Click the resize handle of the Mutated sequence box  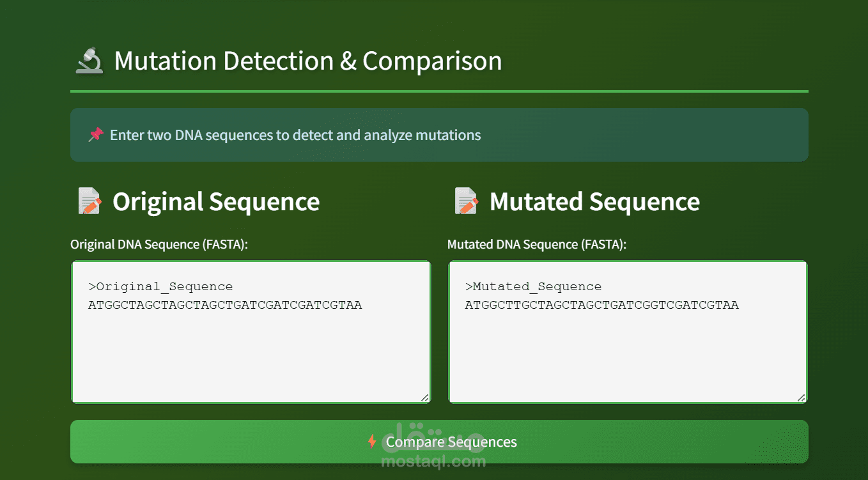(802, 398)
